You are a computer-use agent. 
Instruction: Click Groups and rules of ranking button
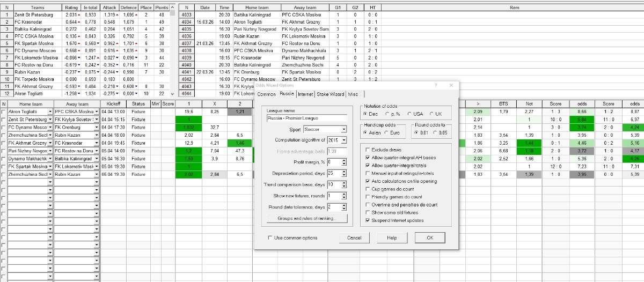point(306,218)
